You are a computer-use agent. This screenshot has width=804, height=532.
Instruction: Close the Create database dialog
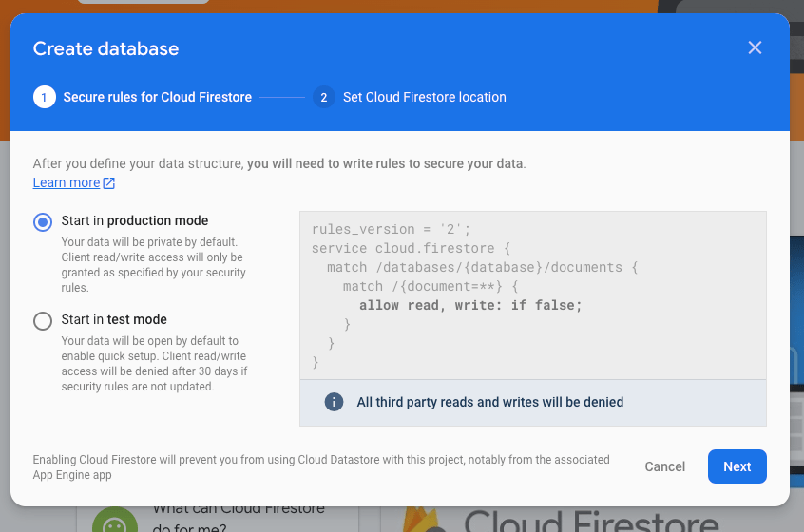(x=755, y=47)
